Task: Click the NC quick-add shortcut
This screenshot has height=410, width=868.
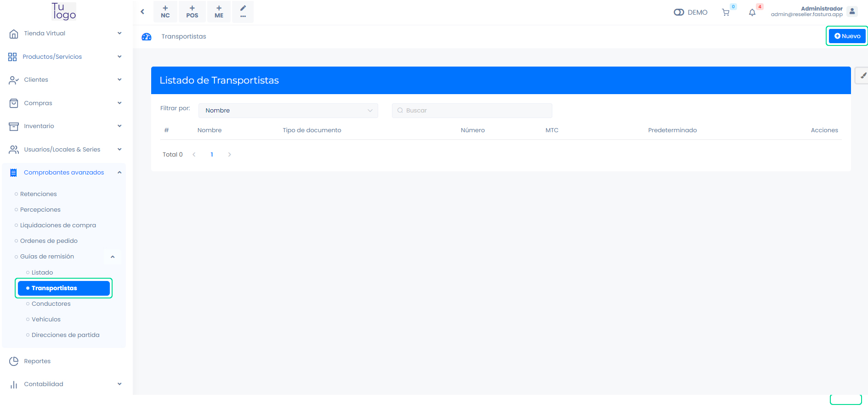Action: tap(165, 11)
